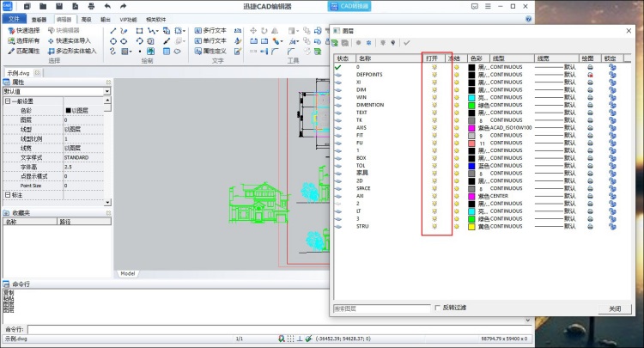Click the Model layout tab
Image resolution: width=644 pixels, height=348 pixels.
tap(128, 273)
